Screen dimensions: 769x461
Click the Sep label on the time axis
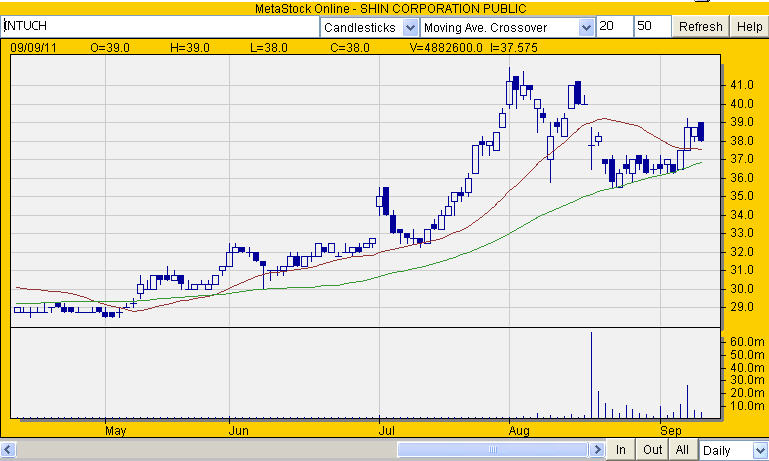(x=670, y=431)
